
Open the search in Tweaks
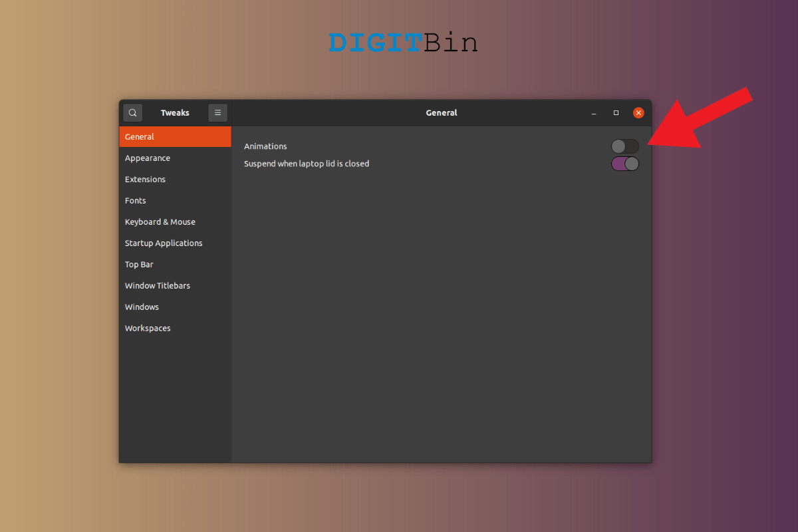pos(132,112)
